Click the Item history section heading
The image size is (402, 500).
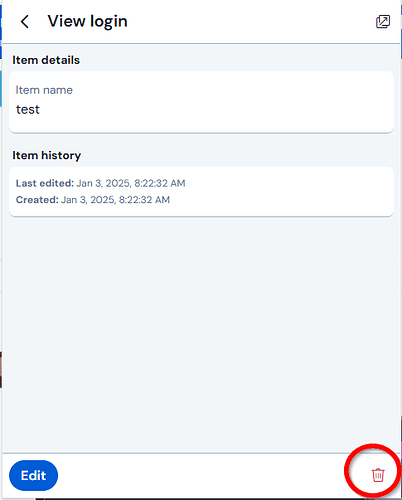tap(47, 155)
